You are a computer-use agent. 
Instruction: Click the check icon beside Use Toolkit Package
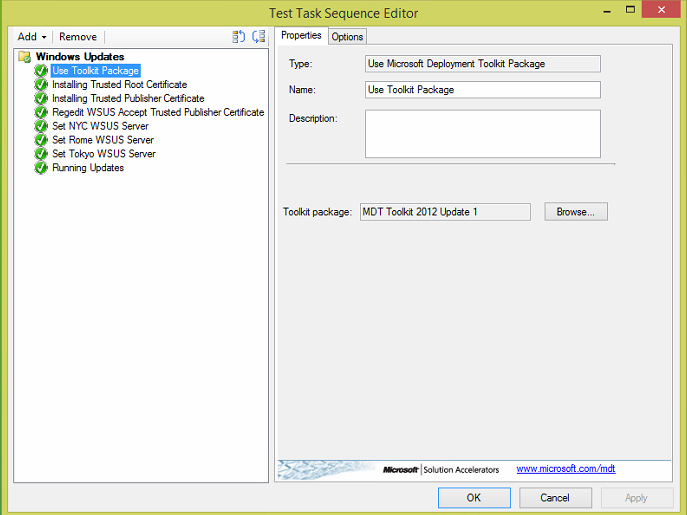point(41,71)
